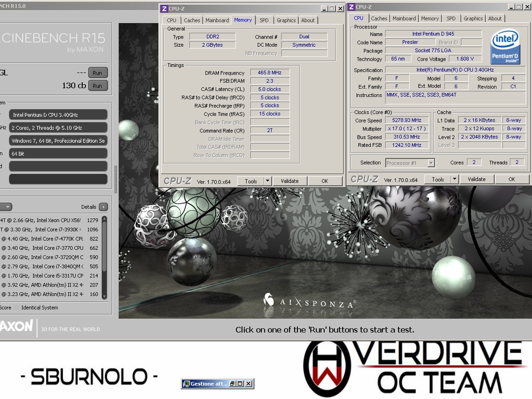Open Processor #1 selection dropdown
The image size is (532, 399).
pyautogui.click(x=431, y=163)
